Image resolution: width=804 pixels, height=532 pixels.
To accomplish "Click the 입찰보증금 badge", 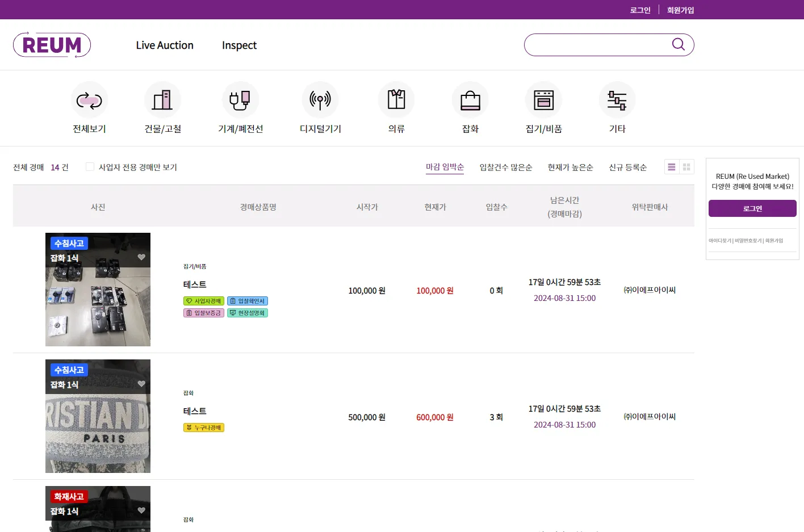I will pos(204,313).
